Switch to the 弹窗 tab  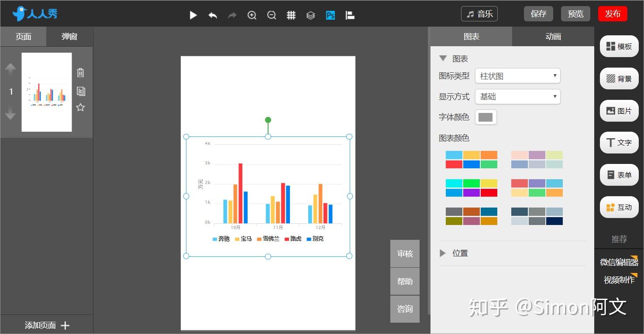click(69, 37)
